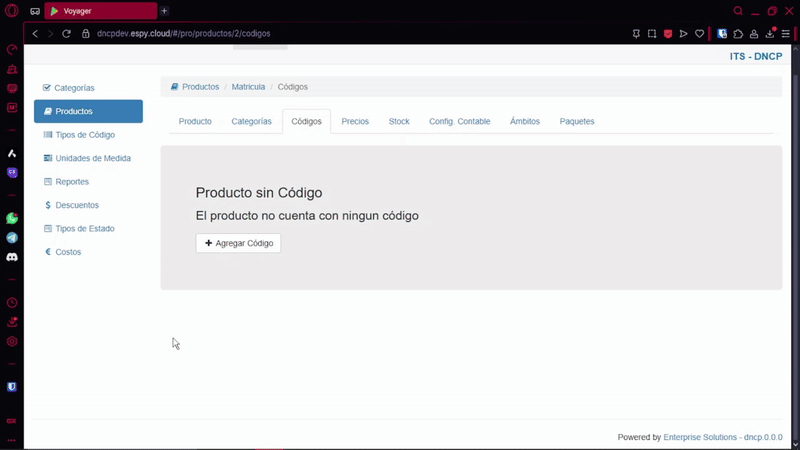Select the Voyager browser tab
Viewport: 800px width, 450px height.
pyautogui.click(x=101, y=11)
